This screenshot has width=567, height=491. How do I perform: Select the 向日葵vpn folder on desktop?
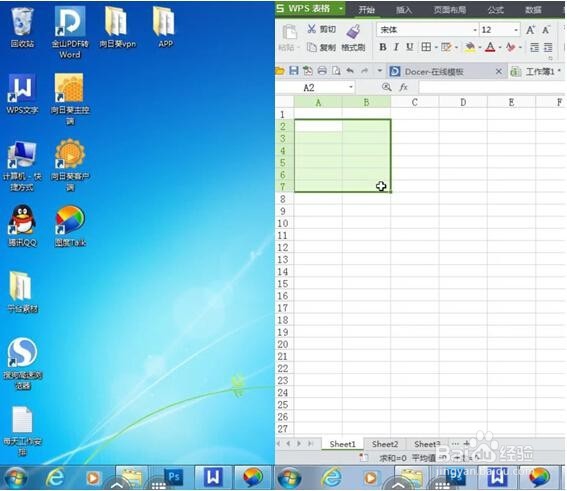coord(118,27)
